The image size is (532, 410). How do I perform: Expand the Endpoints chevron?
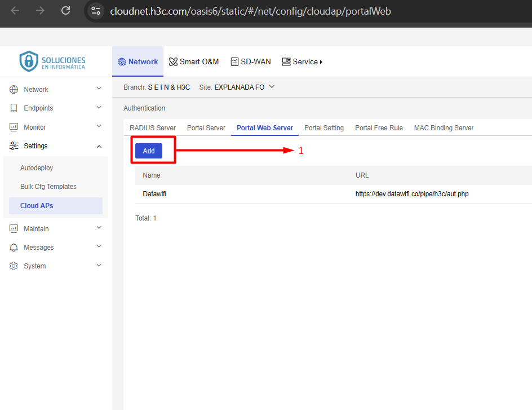[99, 108]
